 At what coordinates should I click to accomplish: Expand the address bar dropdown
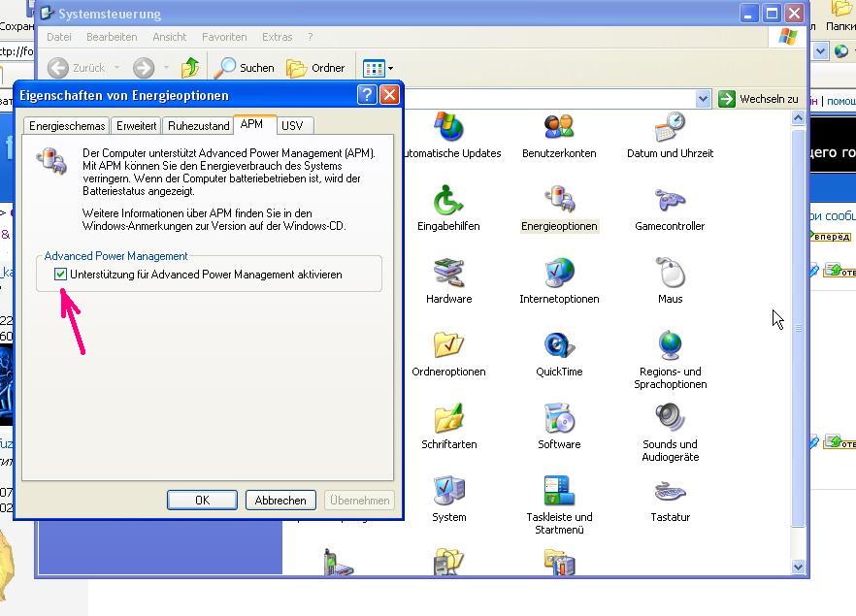704,99
